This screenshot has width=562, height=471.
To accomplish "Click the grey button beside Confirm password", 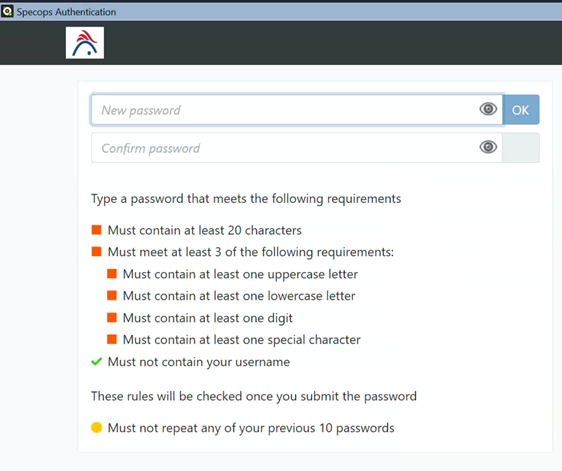I will pyautogui.click(x=521, y=148).
